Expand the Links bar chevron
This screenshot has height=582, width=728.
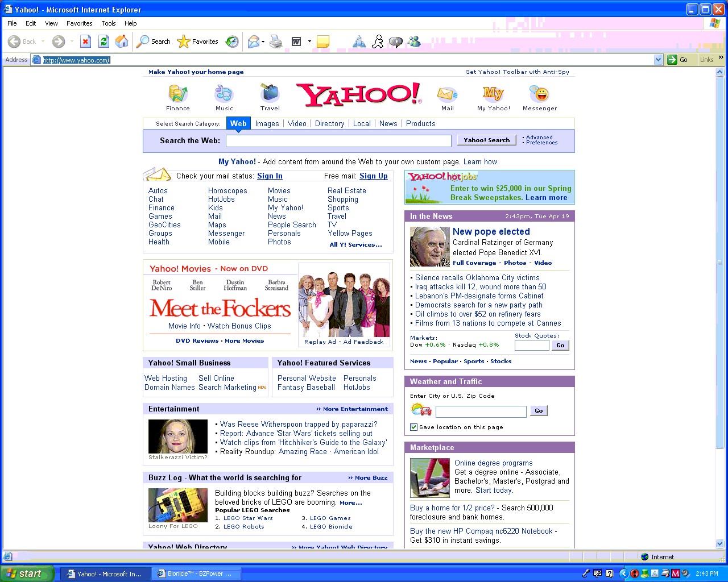(721, 57)
